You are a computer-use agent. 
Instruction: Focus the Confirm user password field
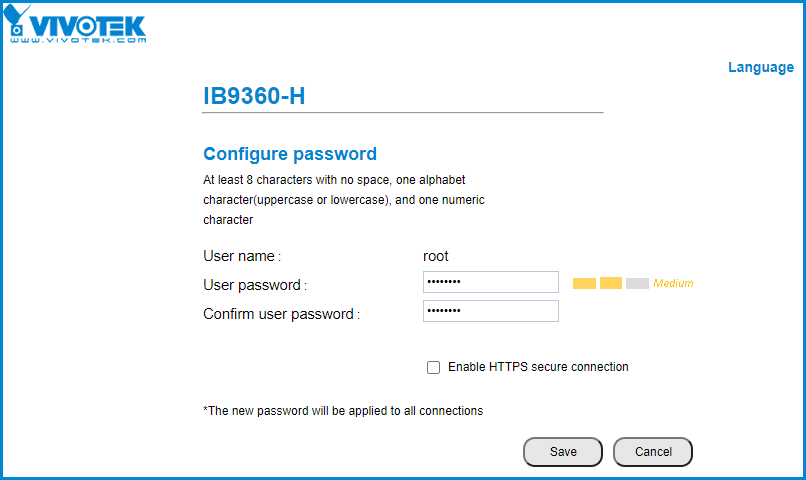pos(490,311)
